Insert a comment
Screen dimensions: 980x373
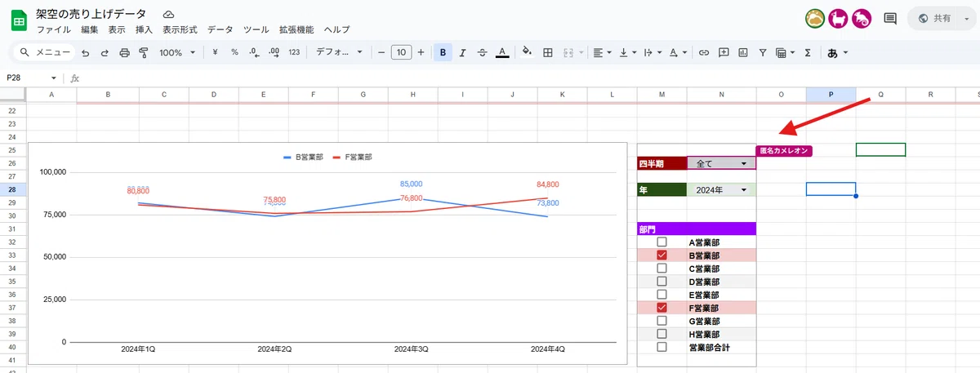click(724, 52)
